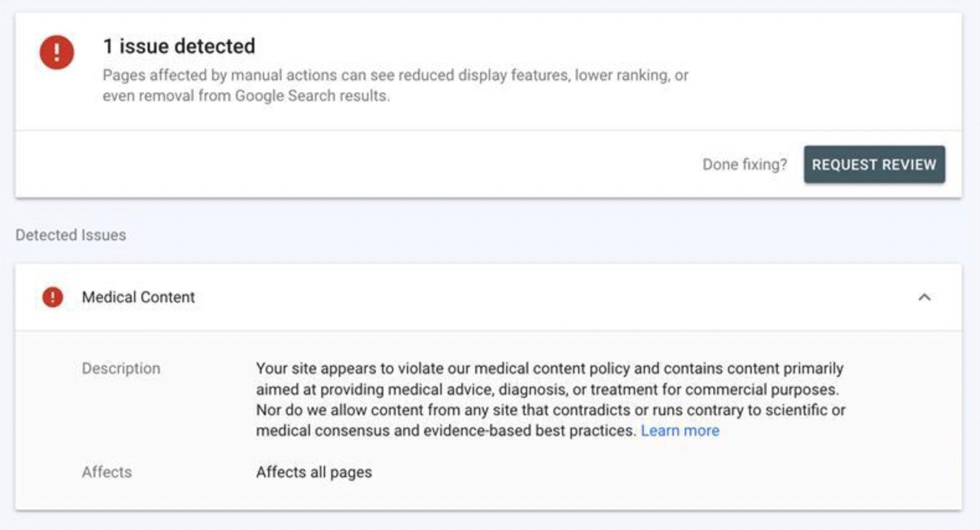Select the Medical Content issue title

pos(138,297)
